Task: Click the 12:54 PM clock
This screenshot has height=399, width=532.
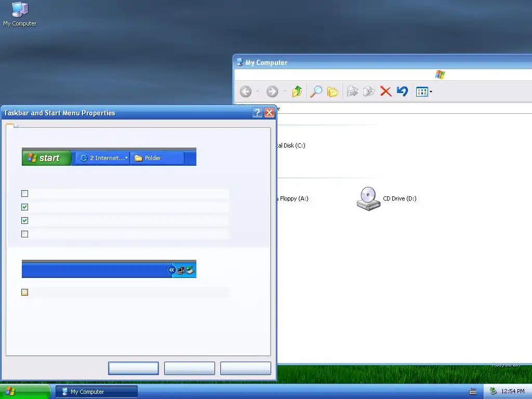Action: click(513, 392)
